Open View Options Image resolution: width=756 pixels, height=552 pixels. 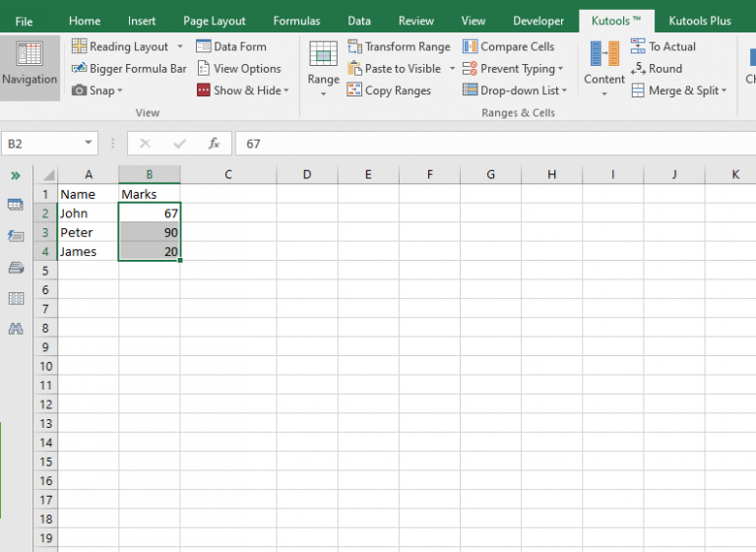238,69
